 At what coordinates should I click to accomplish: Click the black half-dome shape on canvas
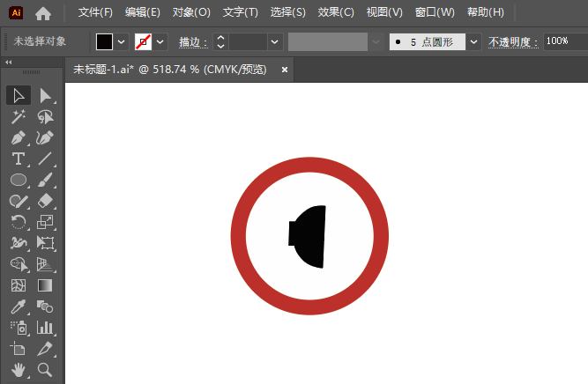309,237
